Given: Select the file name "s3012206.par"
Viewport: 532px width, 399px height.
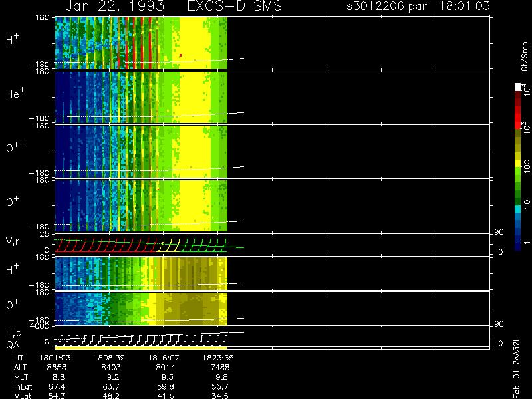Looking at the screenshot, I should [387, 6].
